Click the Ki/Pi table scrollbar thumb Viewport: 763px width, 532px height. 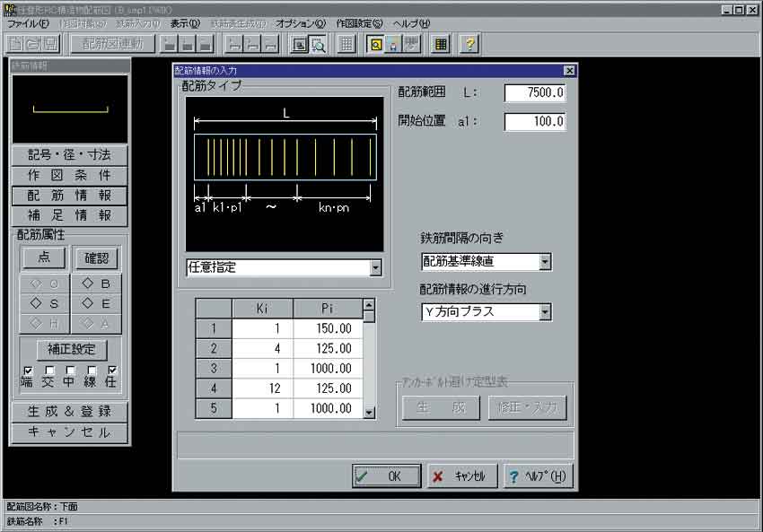point(369,317)
